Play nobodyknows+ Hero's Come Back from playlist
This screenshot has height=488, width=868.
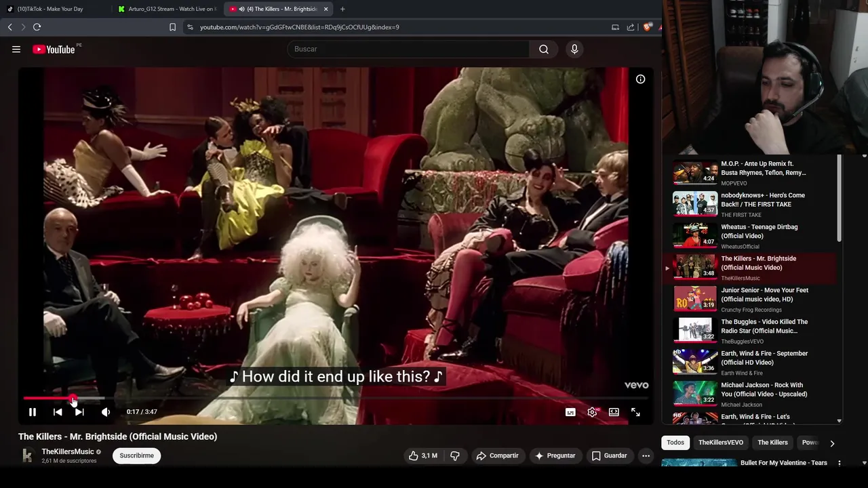pos(750,204)
